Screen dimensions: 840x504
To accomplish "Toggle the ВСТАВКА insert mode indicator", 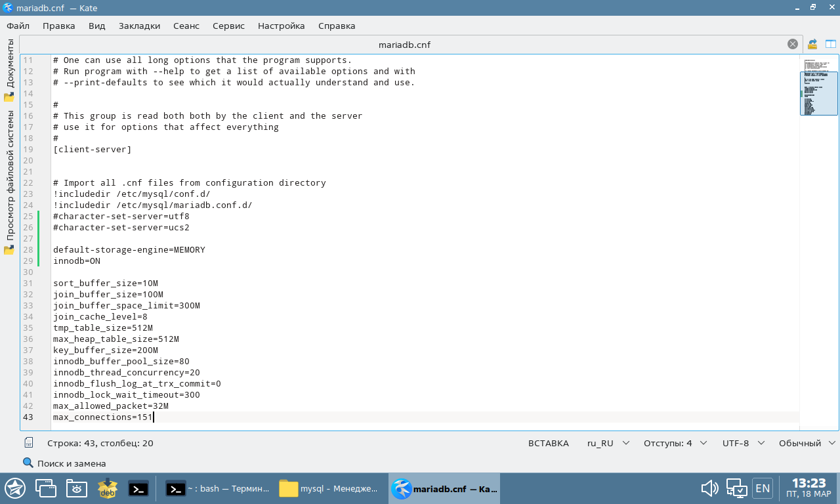I will coord(549,443).
